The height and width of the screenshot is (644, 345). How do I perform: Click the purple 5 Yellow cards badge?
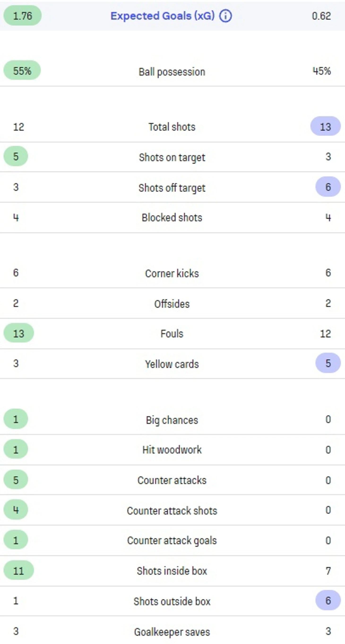click(x=328, y=363)
